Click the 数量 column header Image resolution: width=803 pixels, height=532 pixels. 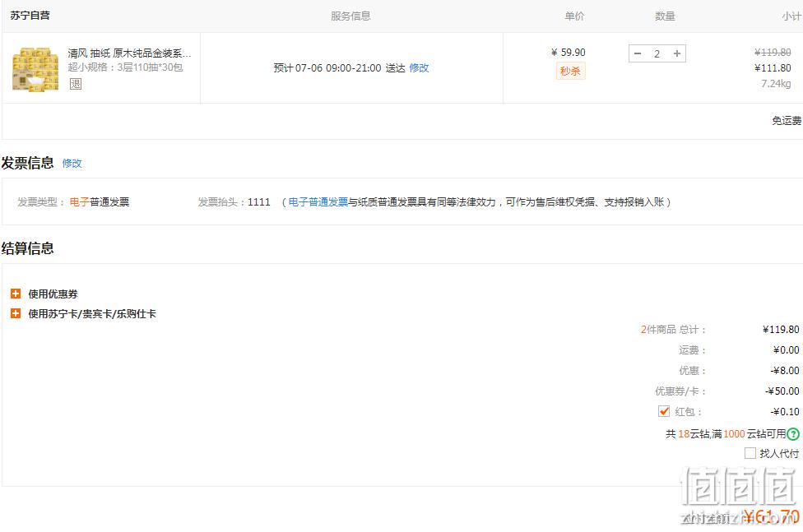tap(665, 16)
